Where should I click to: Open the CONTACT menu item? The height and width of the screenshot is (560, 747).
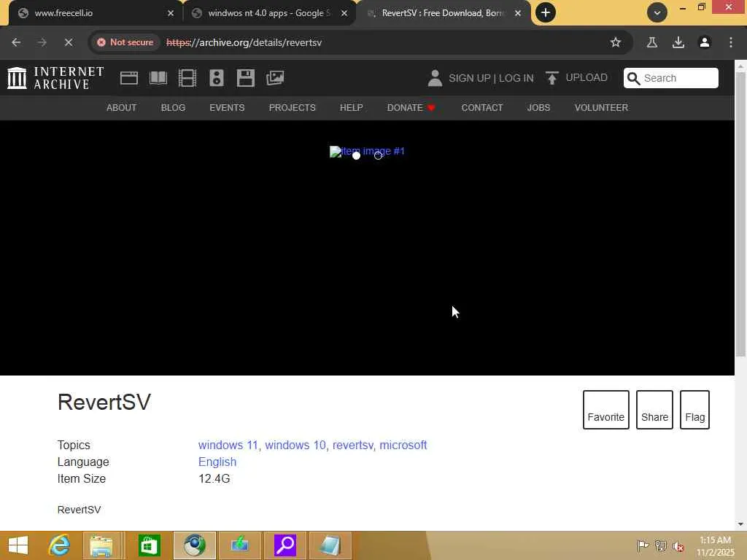pyautogui.click(x=481, y=108)
